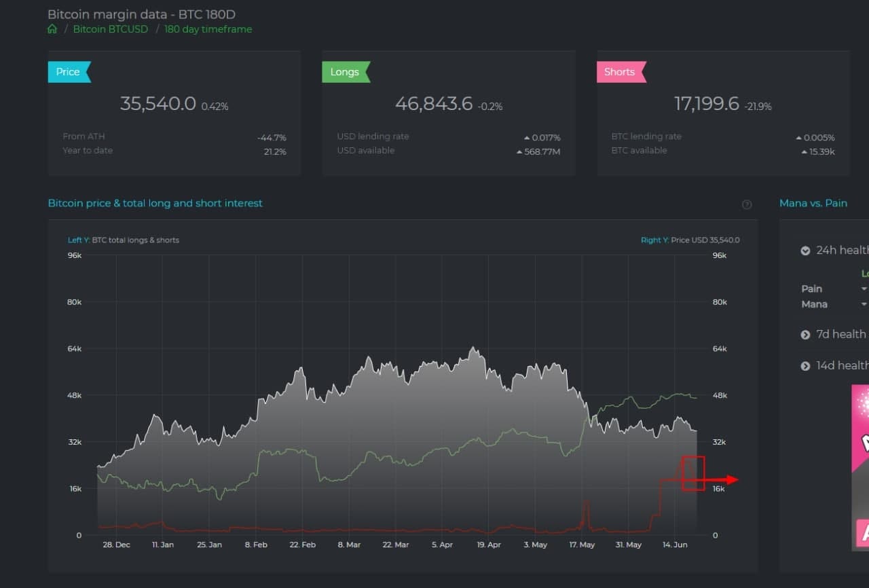Click the 28. Dec date on chart axis
The image size is (869, 588).
pos(116,545)
